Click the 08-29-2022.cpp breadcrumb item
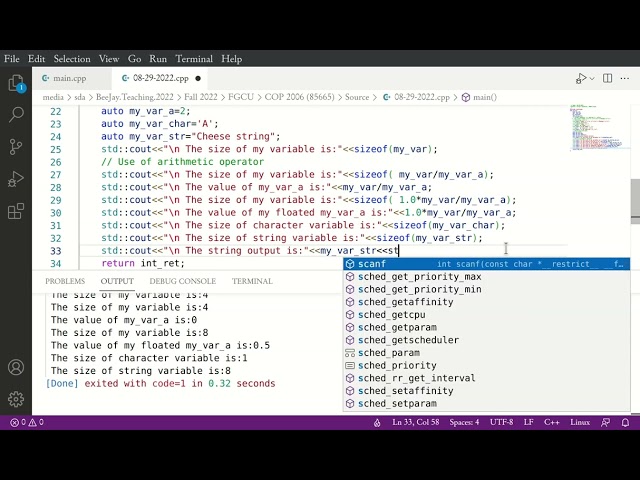 click(417, 97)
